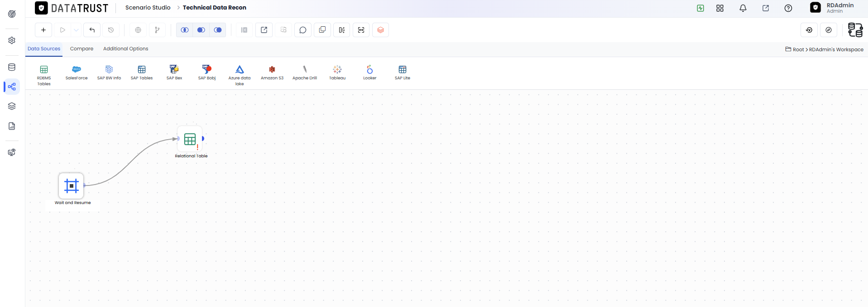The width and height of the screenshot is (868, 307).
Task: Switch to Compare tab
Action: [82, 49]
